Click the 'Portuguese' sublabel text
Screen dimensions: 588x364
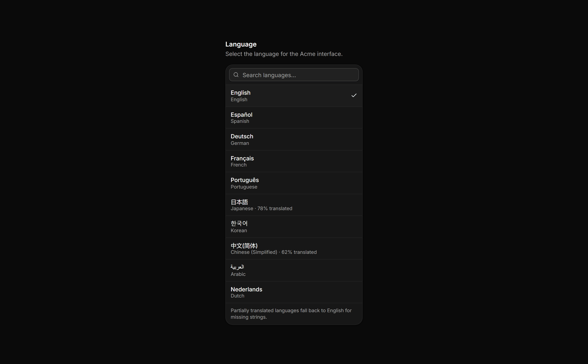point(244,187)
